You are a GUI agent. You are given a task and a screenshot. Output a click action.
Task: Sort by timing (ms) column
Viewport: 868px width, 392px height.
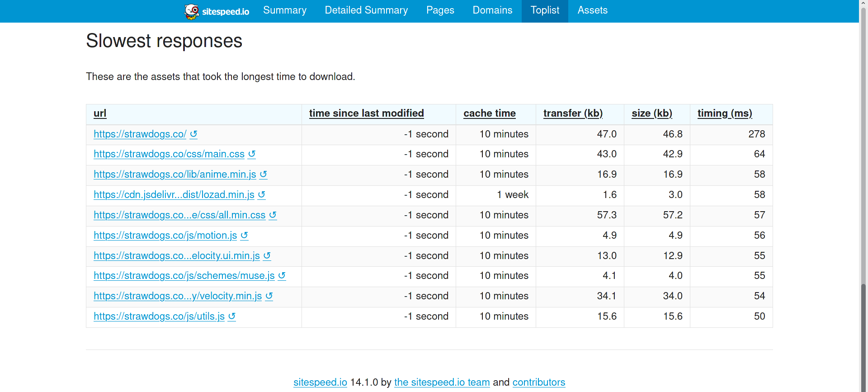[x=725, y=113]
